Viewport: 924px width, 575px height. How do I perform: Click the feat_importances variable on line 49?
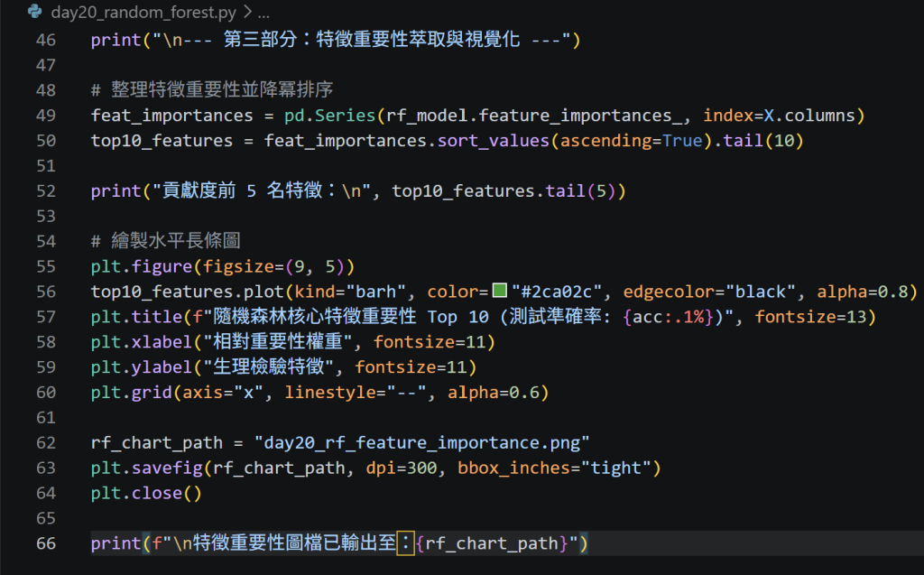[x=172, y=116]
